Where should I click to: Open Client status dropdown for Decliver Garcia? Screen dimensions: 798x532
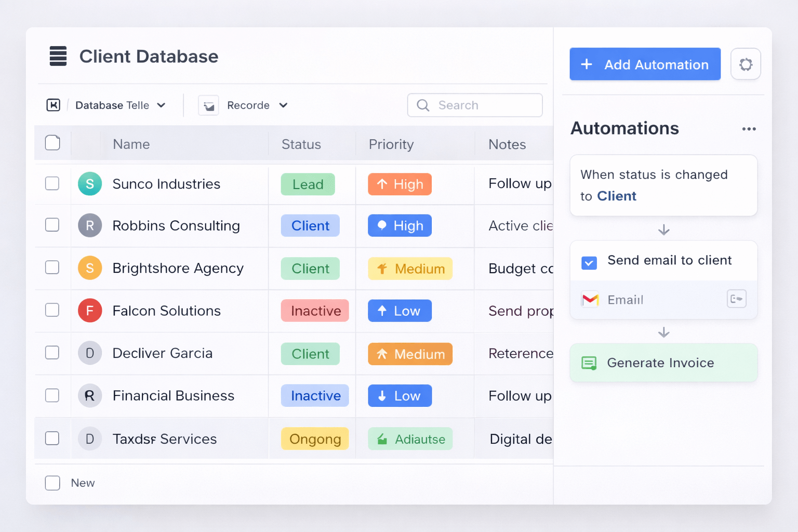pos(310,354)
